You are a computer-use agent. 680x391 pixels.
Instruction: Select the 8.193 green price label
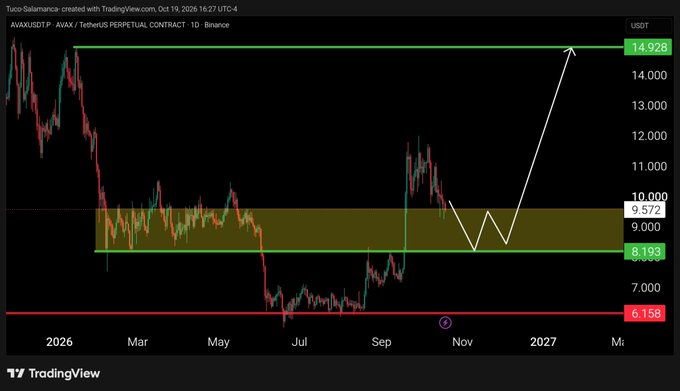tap(644, 251)
